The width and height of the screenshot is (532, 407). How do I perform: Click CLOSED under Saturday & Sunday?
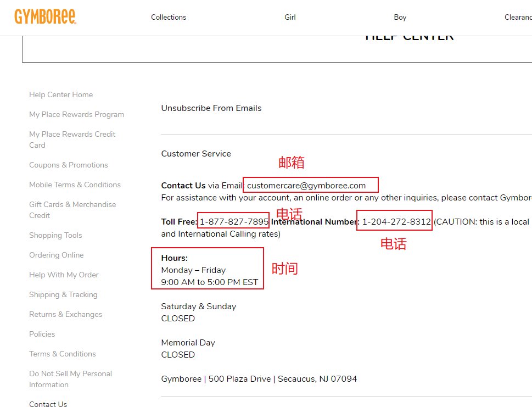point(178,319)
